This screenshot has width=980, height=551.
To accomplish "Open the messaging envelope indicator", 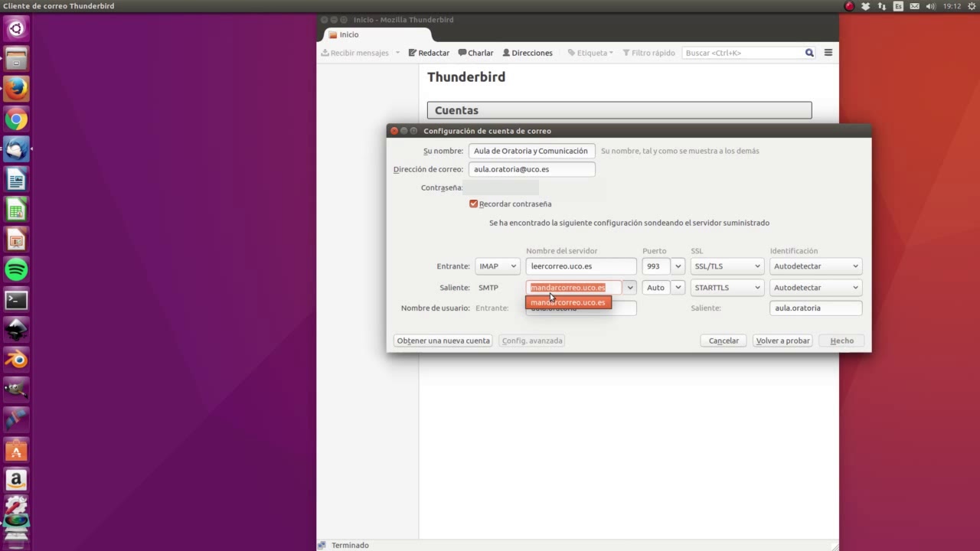I will pos(914,6).
